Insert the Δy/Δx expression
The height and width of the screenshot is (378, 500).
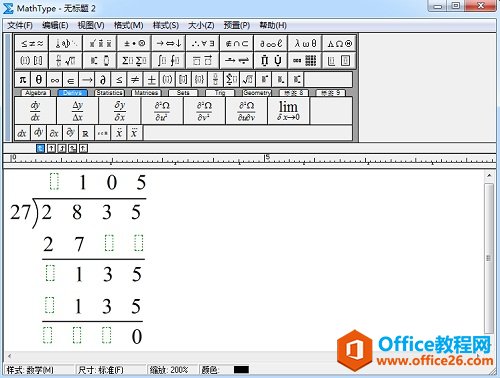(77, 111)
